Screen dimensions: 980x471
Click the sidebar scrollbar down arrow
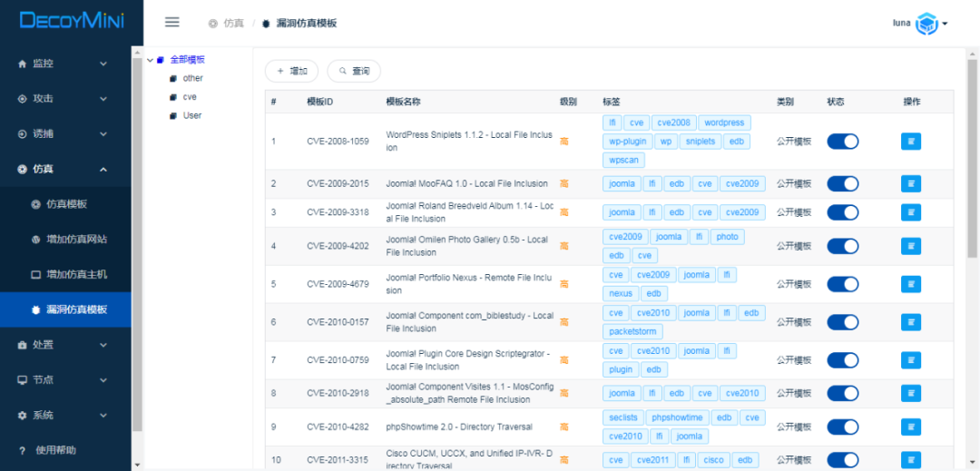[x=138, y=464]
